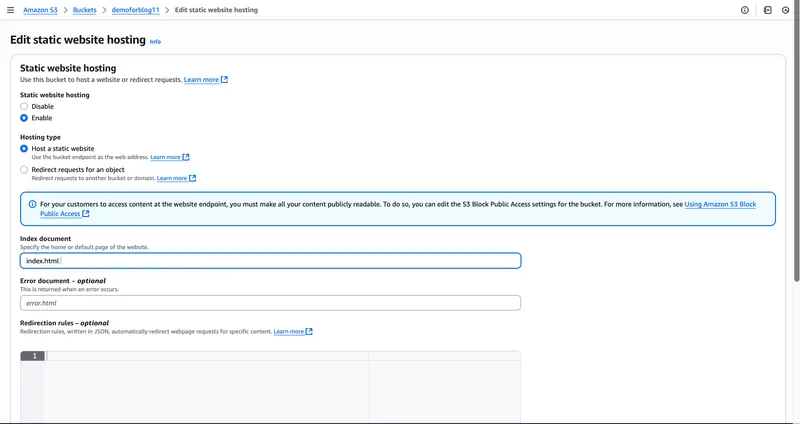Screen dimensions: 800x424
Task: Click external link icon after Public Access link
Action: click(x=86, y=214)
